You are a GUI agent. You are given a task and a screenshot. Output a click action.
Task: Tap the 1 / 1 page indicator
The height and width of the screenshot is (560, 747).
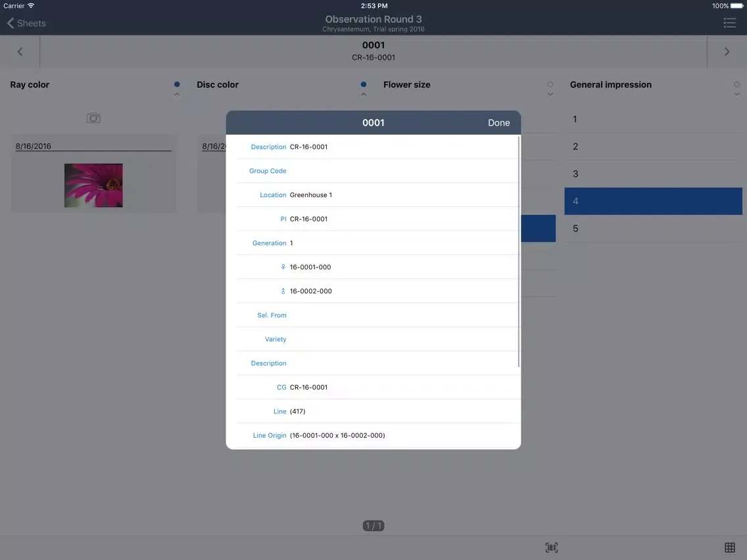tap(373, 526)
